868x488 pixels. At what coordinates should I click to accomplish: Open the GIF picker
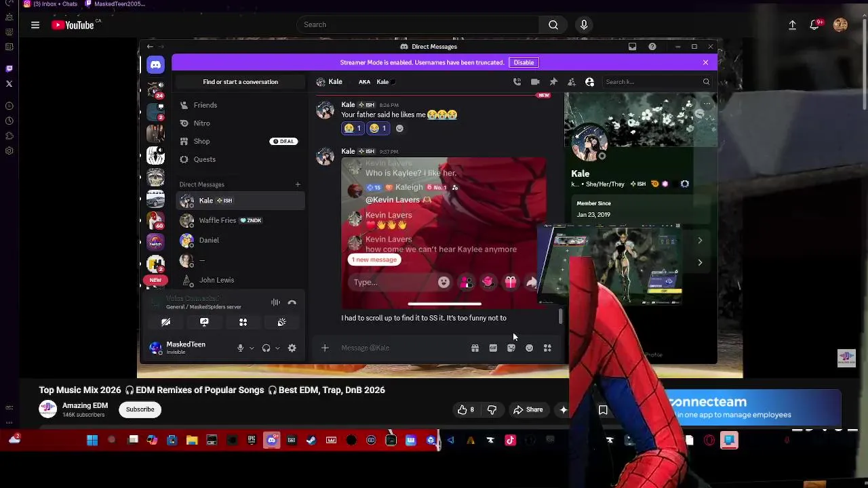coord(493,348)
